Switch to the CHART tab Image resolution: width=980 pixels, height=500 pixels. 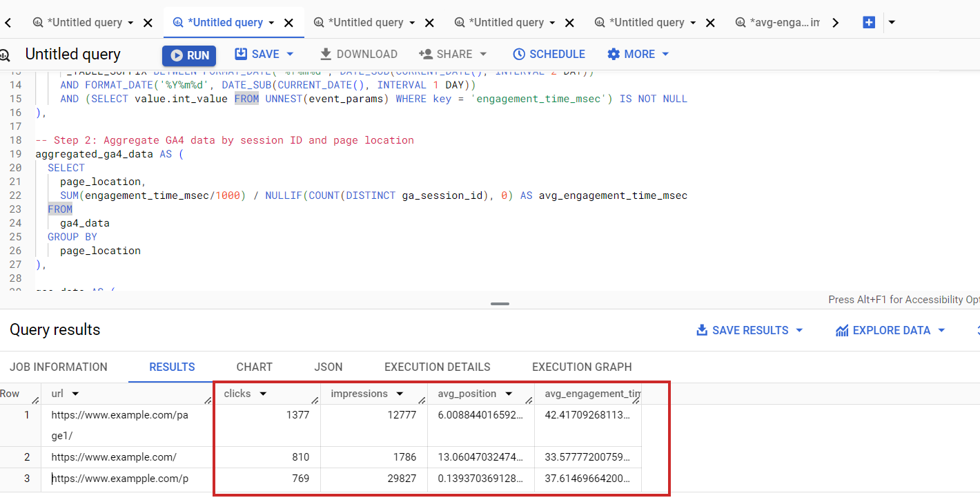254,367
